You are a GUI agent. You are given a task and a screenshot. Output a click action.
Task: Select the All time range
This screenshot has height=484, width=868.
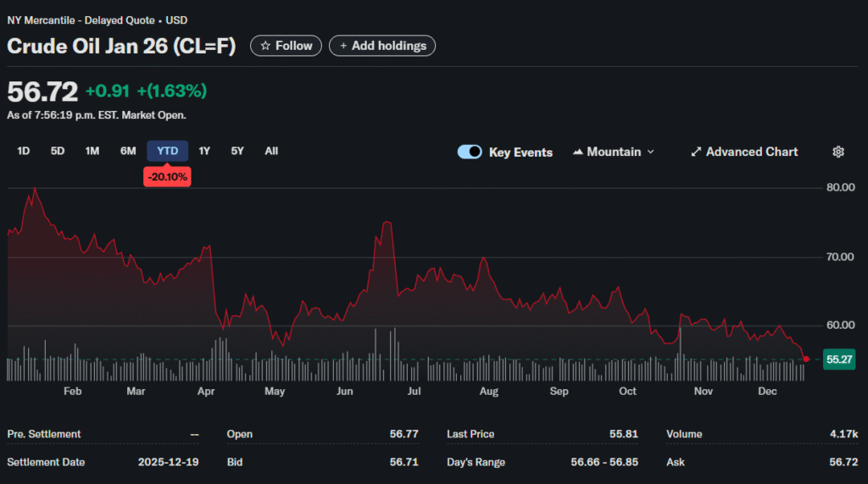pos(271,151)
